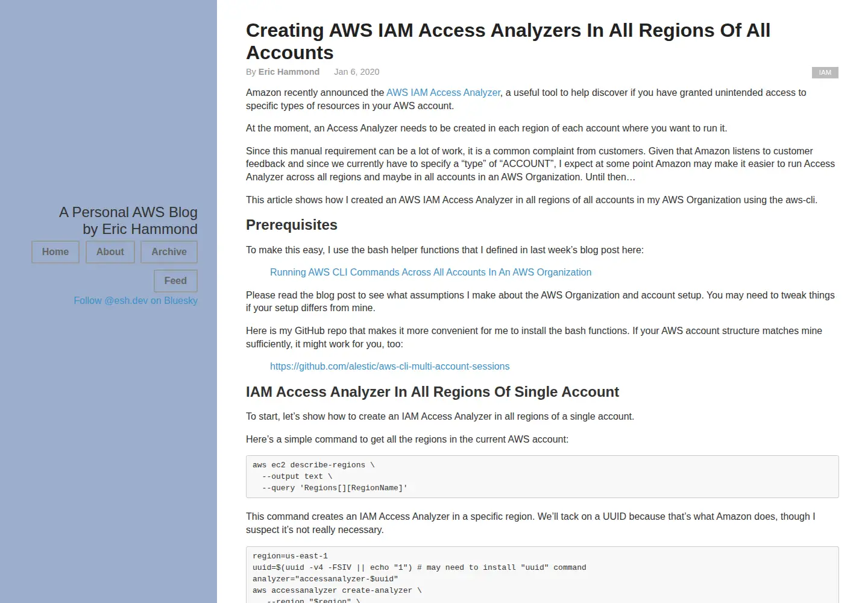
Task: Click the author name Eric Hammond
Action: coord(289,72)
